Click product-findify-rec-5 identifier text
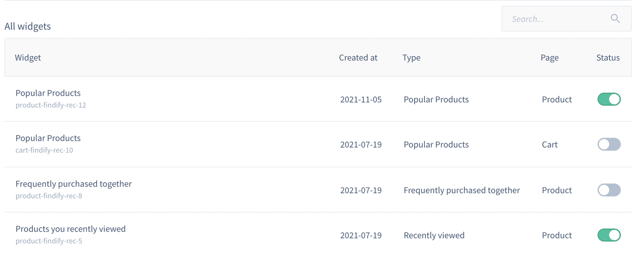This screenshot has height=255, width=644. pos(49,241)
